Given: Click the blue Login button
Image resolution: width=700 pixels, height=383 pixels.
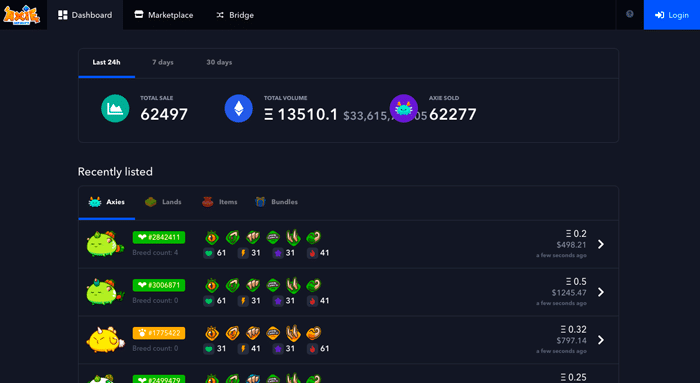Looking at the screenshot, I should (x=671, y=15).
